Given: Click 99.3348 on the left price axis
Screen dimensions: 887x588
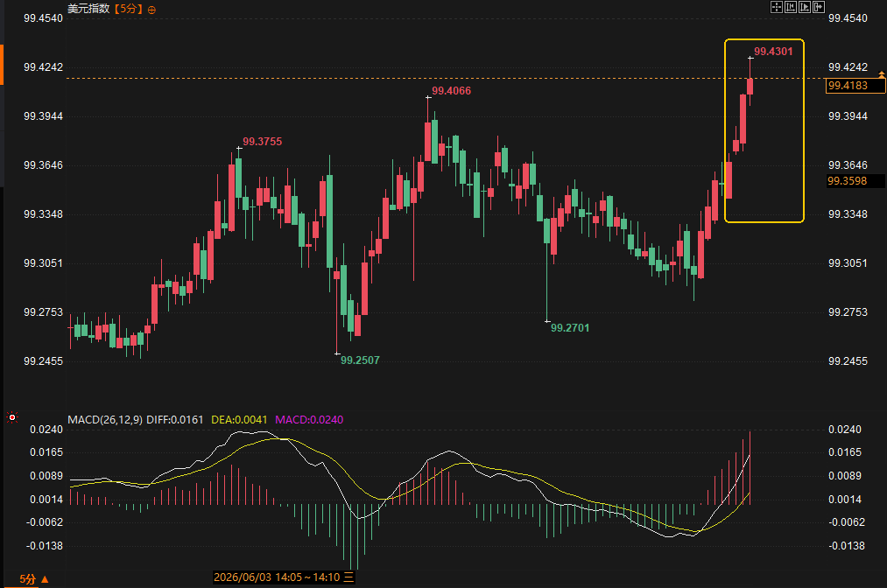Looking at the screenshot, I should tap(43, 214).
